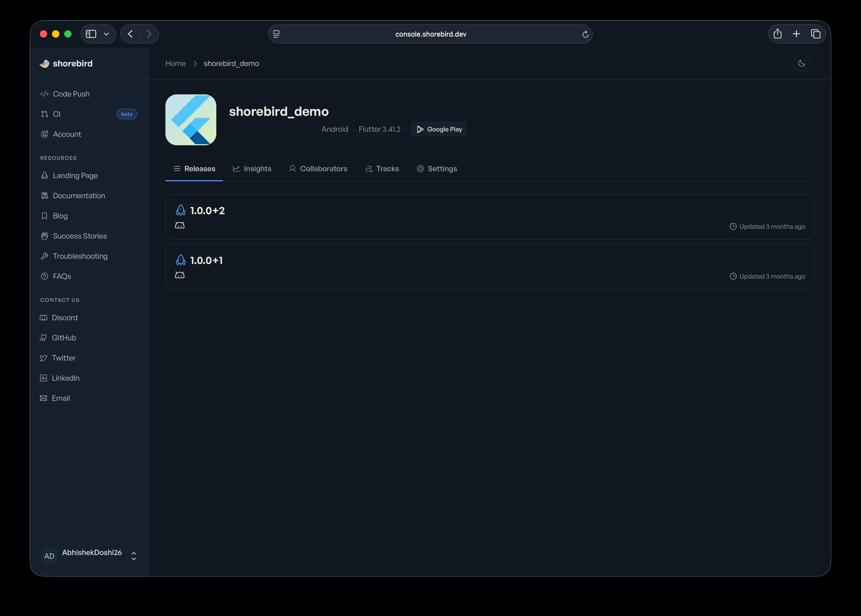Open Safari share menu
This screenshot has width=861, height=616.
(777, 34)
